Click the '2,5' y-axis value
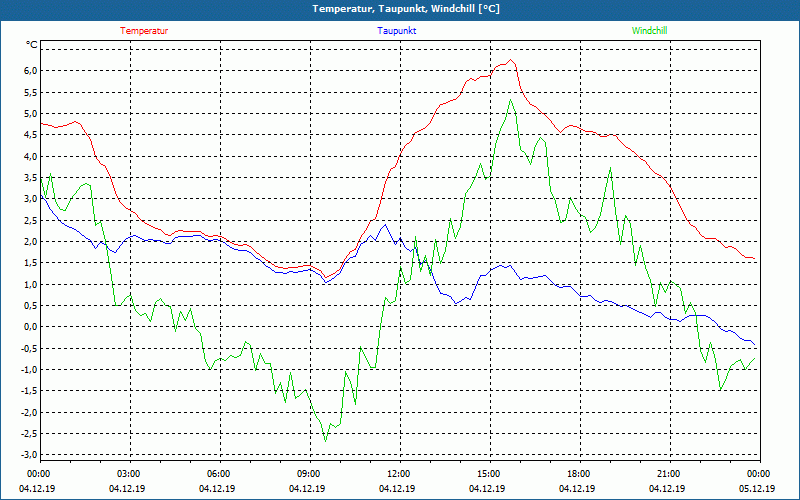This screenshot has width=800, height=500. pos(31,220)
